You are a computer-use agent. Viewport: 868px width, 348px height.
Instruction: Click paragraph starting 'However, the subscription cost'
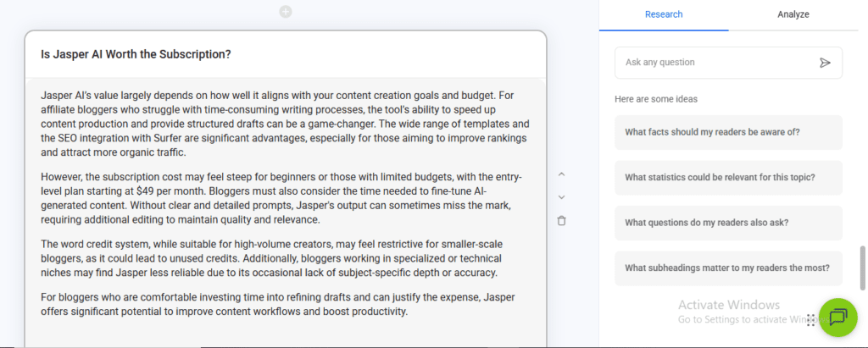tap(281, 198)
